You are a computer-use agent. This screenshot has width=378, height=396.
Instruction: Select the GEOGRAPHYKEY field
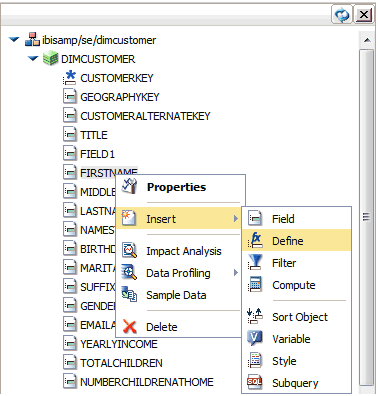(x=120, y=97)
